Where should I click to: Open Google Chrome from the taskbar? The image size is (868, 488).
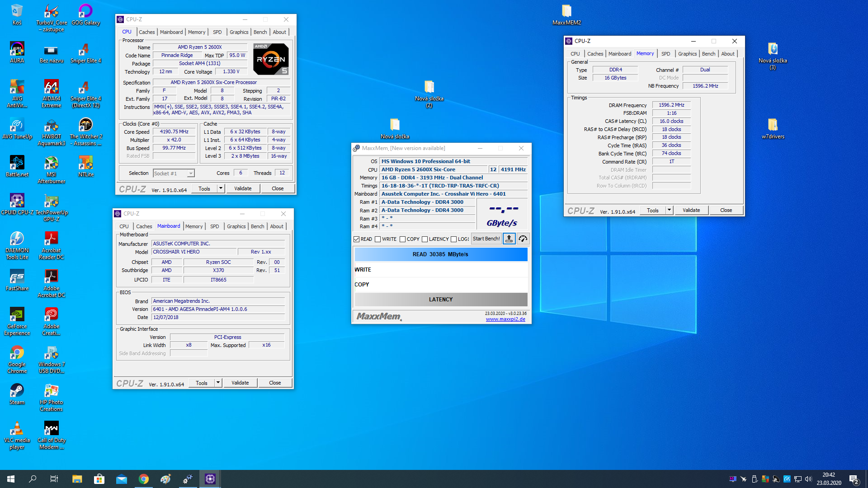point(144,479)
